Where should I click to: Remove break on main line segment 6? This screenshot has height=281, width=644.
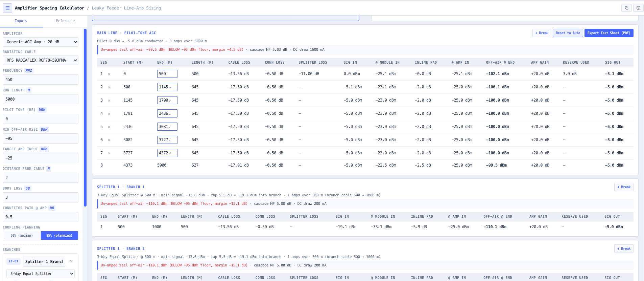109,140
